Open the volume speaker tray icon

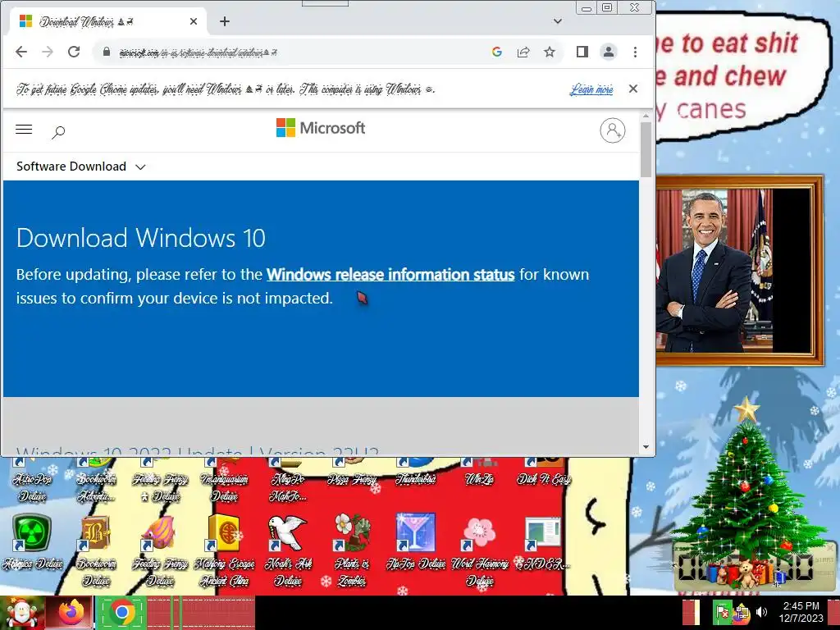pos(761,612)
